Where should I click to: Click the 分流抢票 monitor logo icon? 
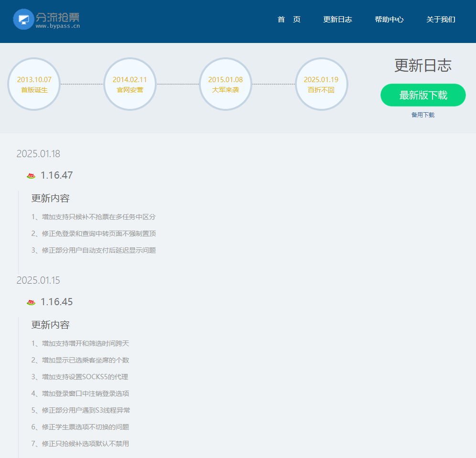click(23, 19)
